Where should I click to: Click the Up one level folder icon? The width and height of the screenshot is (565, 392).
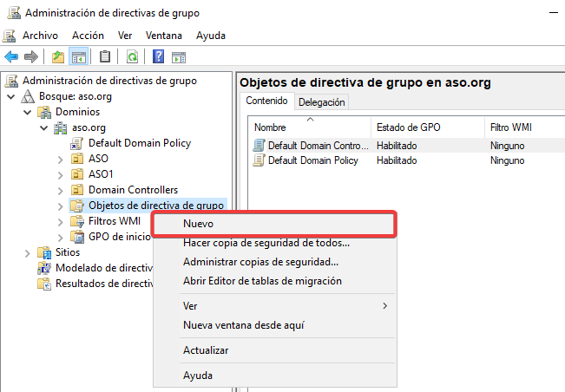point(57,56)
